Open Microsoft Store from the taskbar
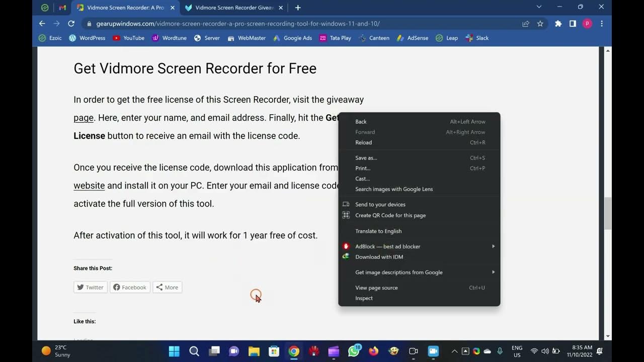 274,351
